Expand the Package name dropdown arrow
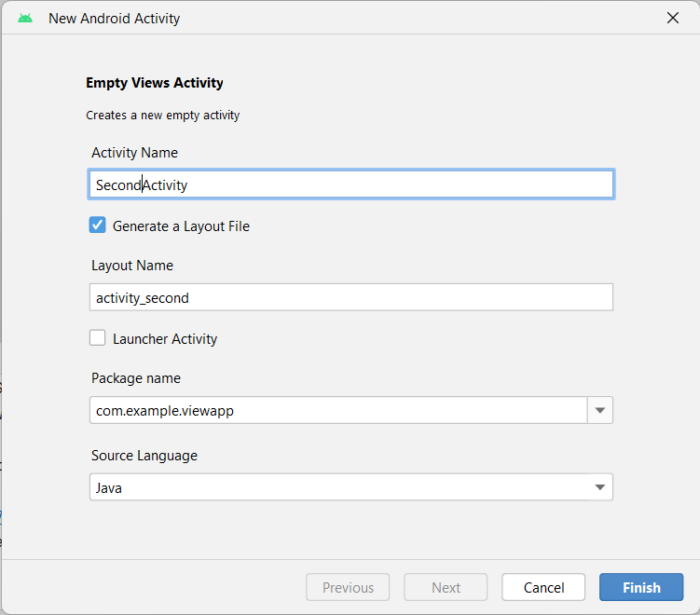700x615 pixels. tap(600, 410)
